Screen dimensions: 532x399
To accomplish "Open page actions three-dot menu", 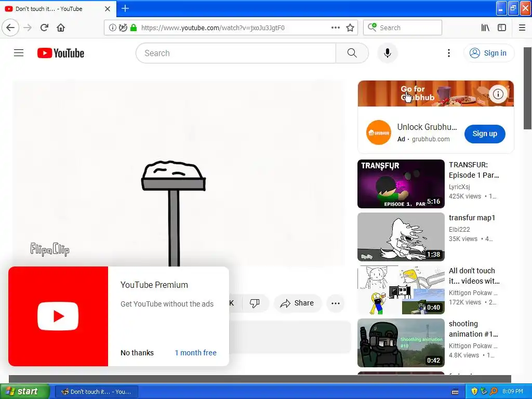I will (x=335, y=28).
